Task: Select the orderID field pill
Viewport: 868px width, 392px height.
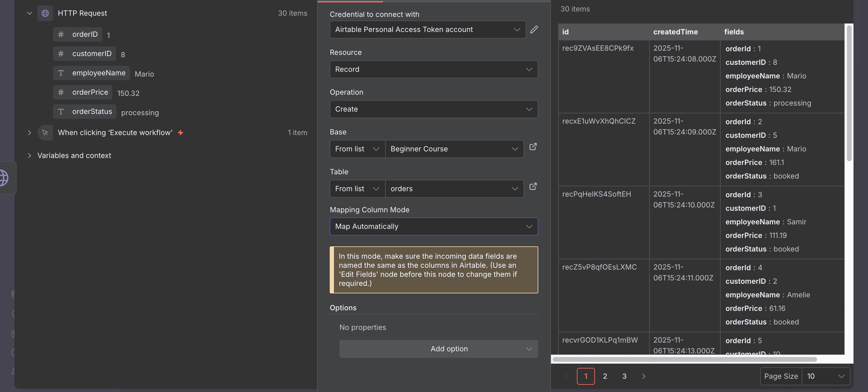Action: [77, 34]
